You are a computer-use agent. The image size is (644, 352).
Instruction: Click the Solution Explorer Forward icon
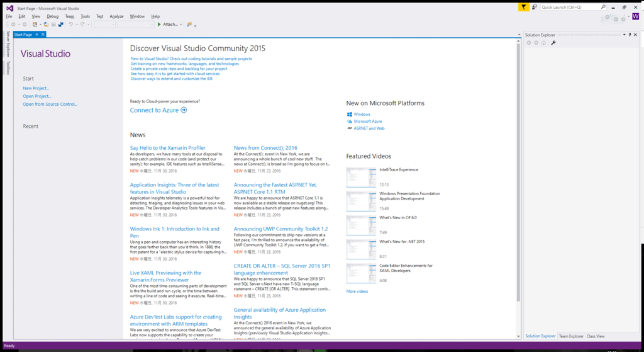tap(536, 43)
